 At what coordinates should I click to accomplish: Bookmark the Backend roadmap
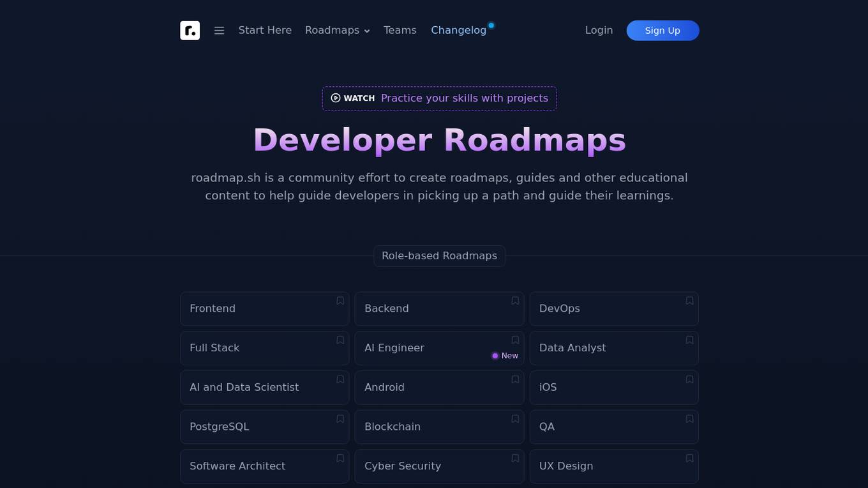[x=515, y=301]
